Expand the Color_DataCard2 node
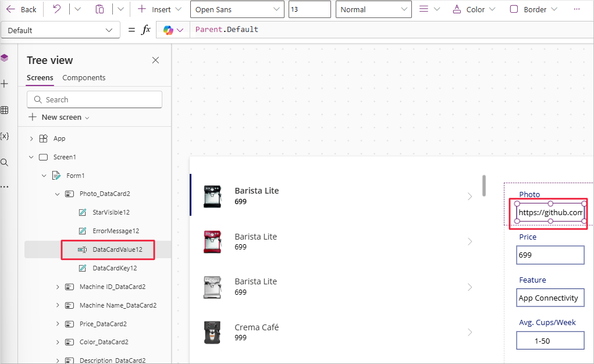 (x=58, y=342)
